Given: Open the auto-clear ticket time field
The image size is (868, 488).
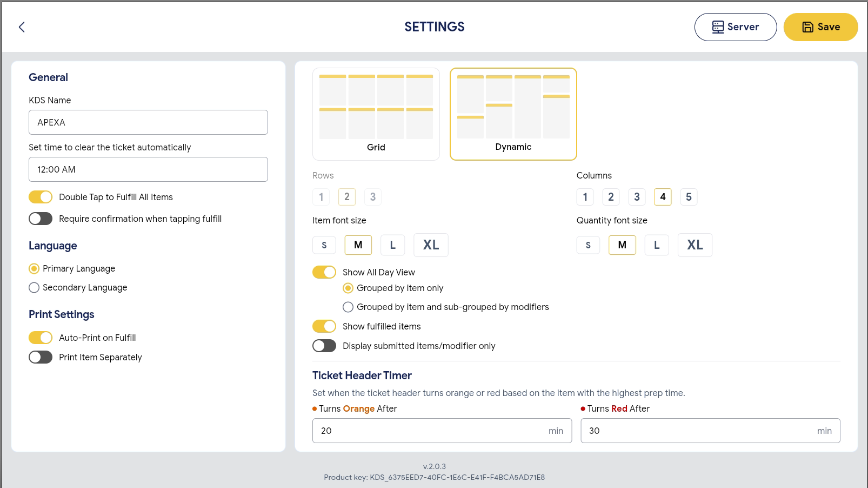Looking at the screenshot, I should [x=148, y=169].
